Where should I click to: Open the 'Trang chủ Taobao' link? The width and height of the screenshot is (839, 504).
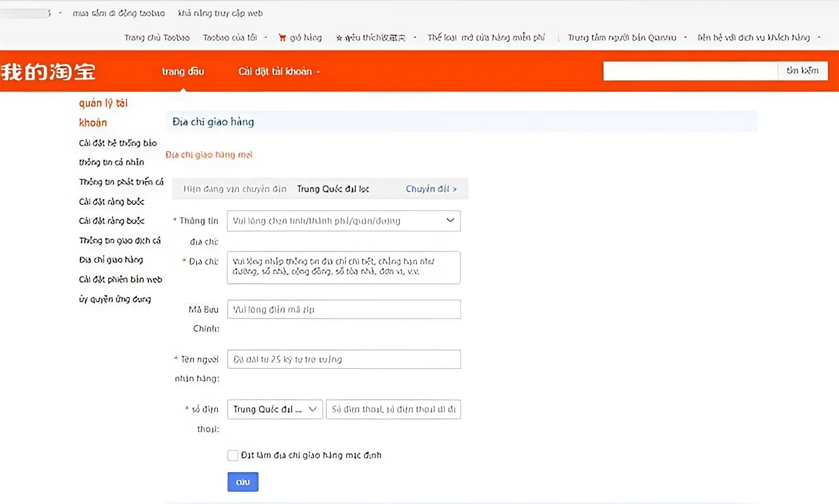157,38
